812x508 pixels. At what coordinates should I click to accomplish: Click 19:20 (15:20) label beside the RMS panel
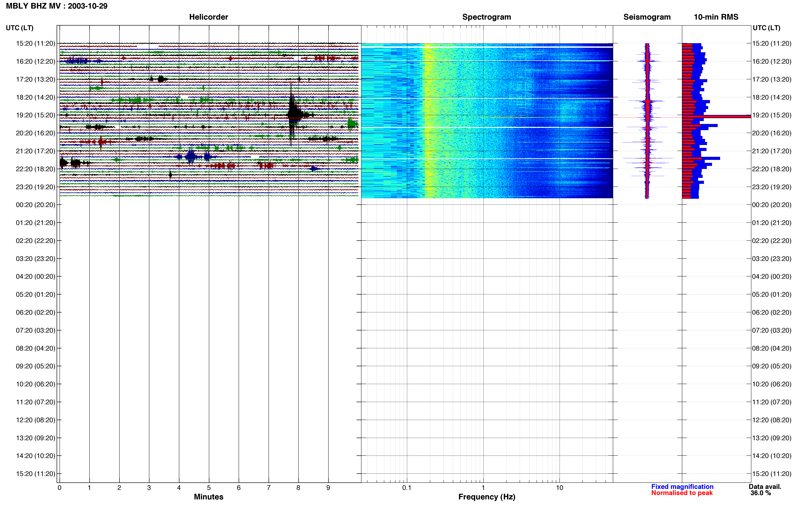point(772,115)
